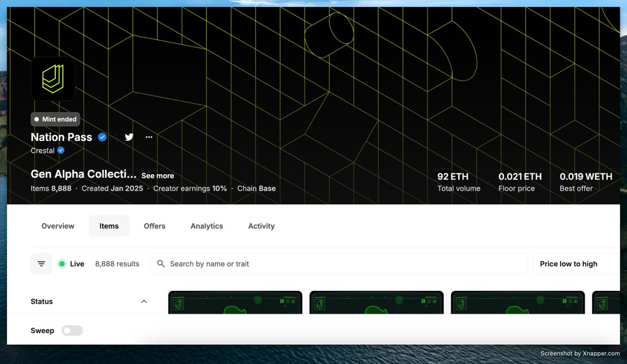
Task: Click the Items 8,888 text
Action: 51,188
